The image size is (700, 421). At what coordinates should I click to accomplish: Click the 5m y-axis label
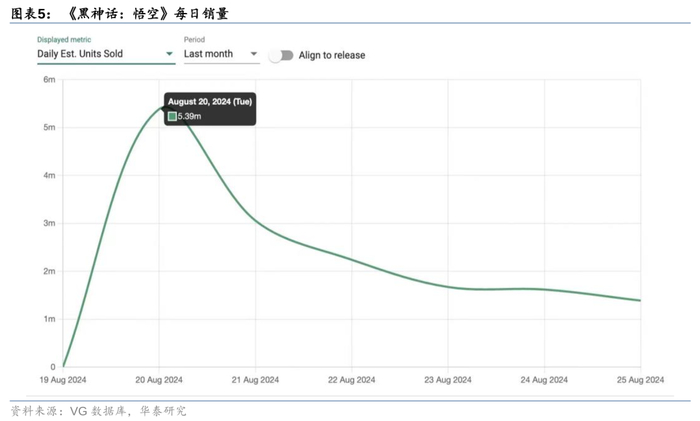(49, 127)
